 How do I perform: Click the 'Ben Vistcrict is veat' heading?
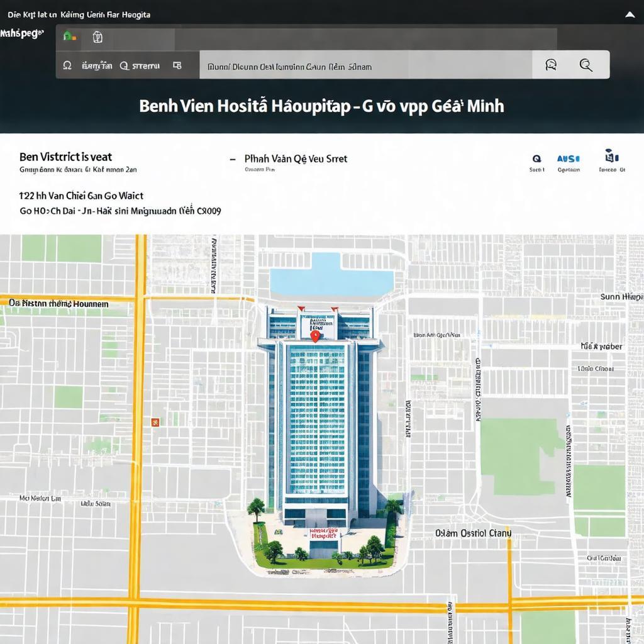point(65,157)
